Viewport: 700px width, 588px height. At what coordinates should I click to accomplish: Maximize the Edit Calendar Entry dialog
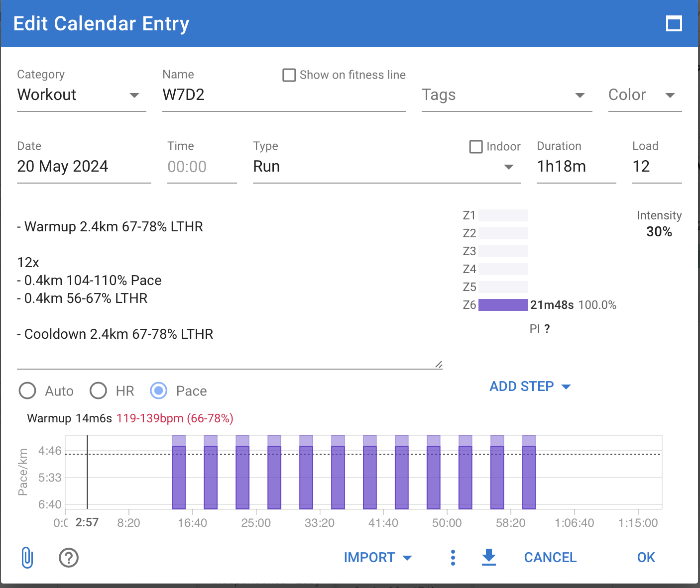674,23
